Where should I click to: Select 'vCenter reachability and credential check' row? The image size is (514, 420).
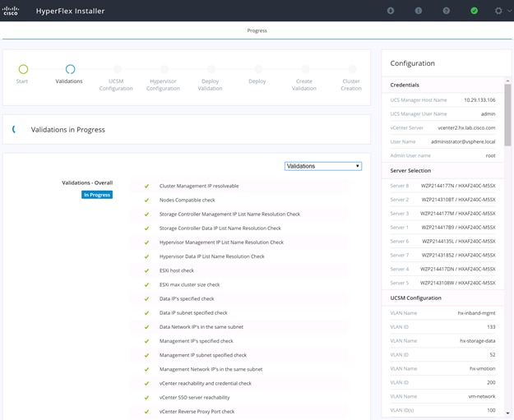[238, 383]
